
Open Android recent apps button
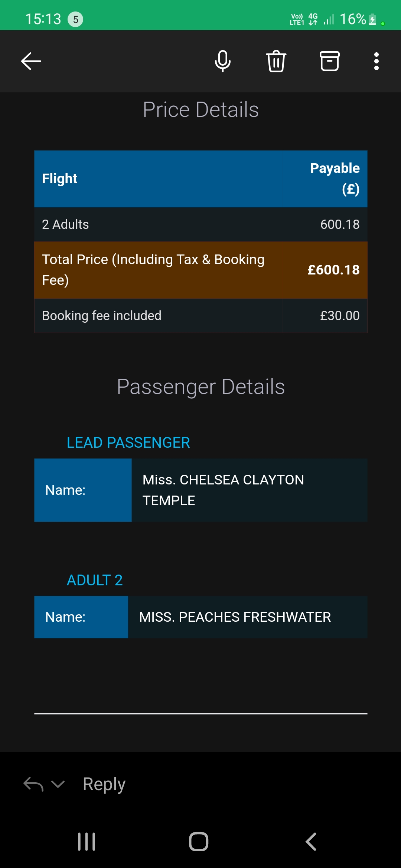pyautogui.click(x=87, y=842)
